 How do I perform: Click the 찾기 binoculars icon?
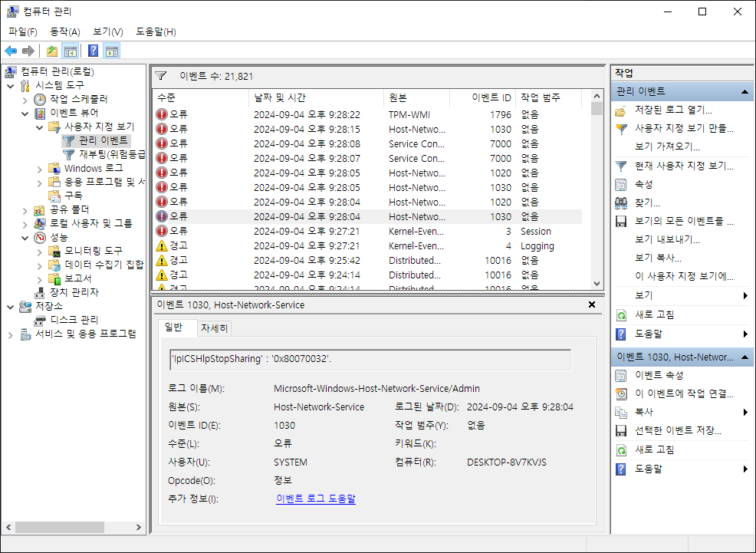point(621,203)
